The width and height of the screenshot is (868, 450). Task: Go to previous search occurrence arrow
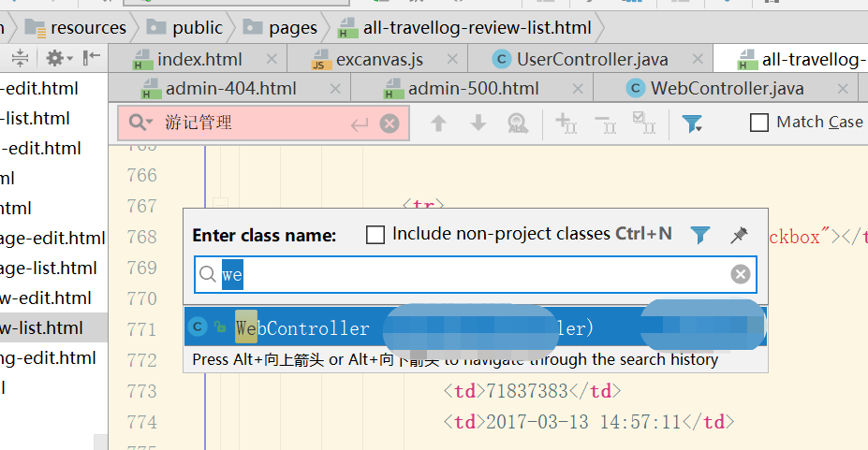[x=438, y=123]
